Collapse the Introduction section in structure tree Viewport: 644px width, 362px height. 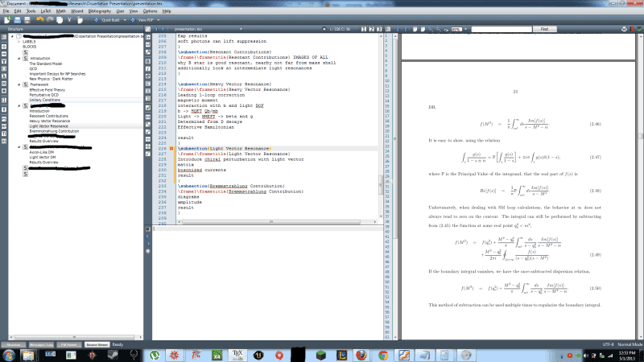coord(19,59)
